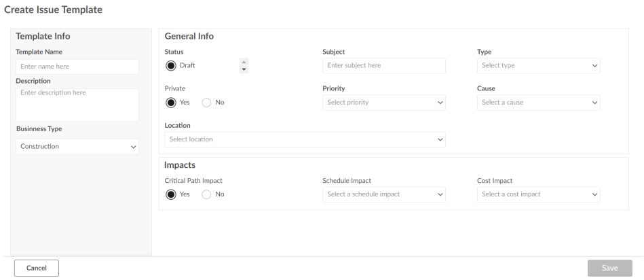Click the status list down arrow
Screen dimensions: 644x280
point(244,69)
